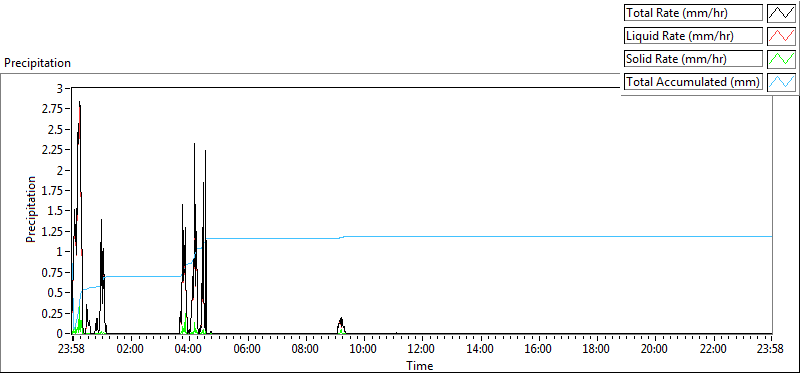Click the vertical Precipitation axis label

pos(31,209)
